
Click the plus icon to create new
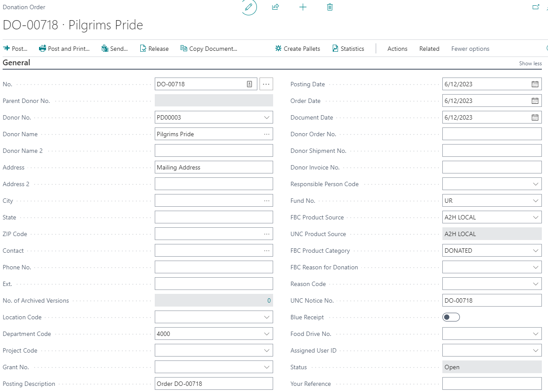(x=303, y=7)
